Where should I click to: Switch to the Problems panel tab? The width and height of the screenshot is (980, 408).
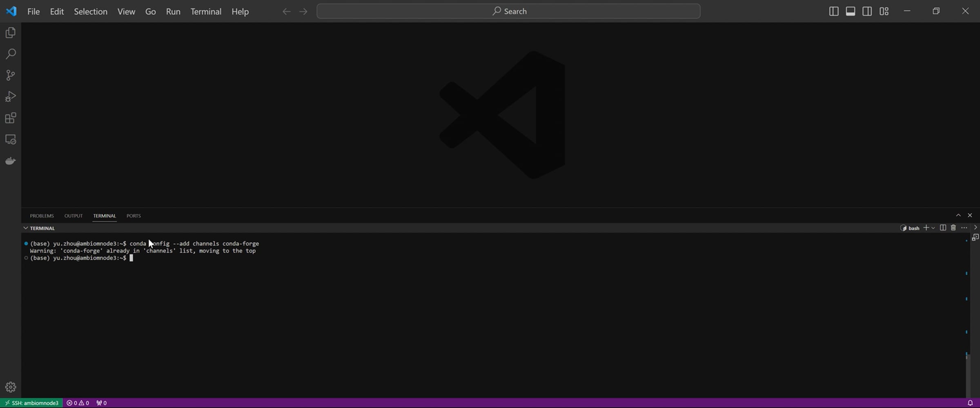[x=42, y=216]
